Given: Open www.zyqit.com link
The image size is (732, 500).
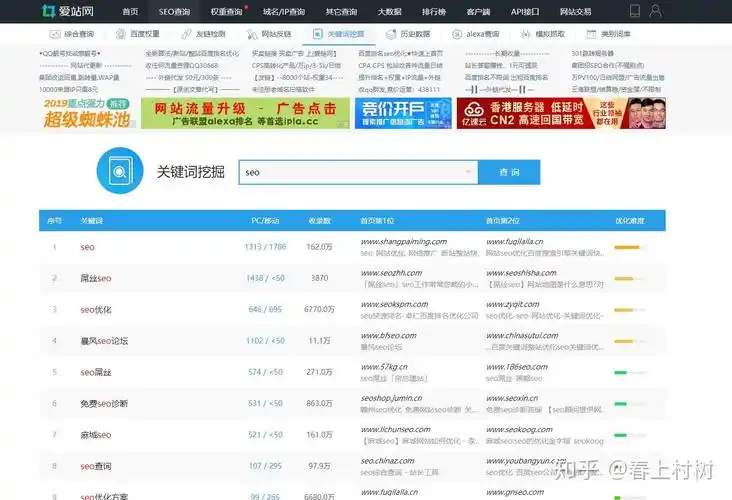Looking at the screenshot, I should tap(513, 304).
